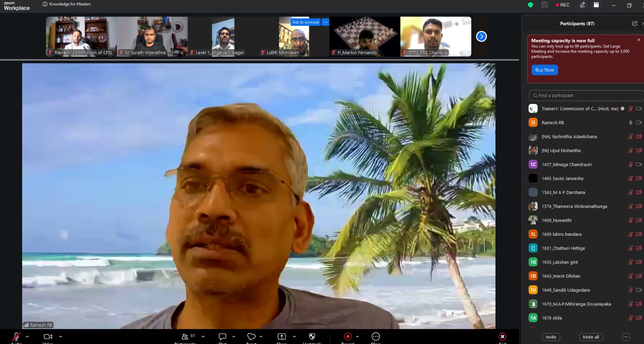Click the Find a participant search field
644x344 pixels.
[586, 95]
